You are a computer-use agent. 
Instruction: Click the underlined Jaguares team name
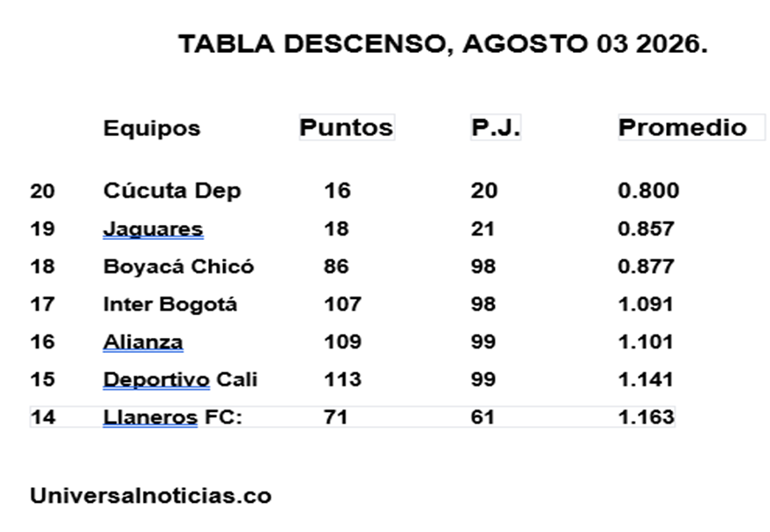pyautogui.click(x=153, y=229)
